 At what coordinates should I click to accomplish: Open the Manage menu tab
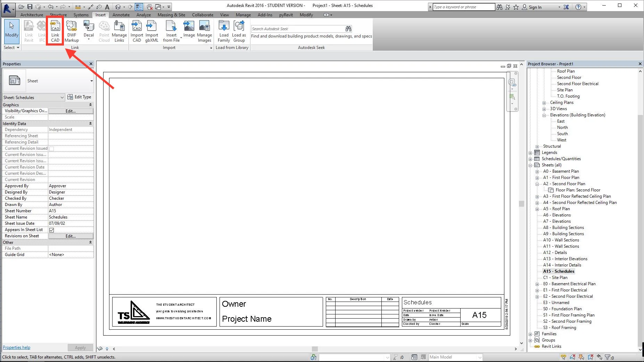tap(243, 15)
